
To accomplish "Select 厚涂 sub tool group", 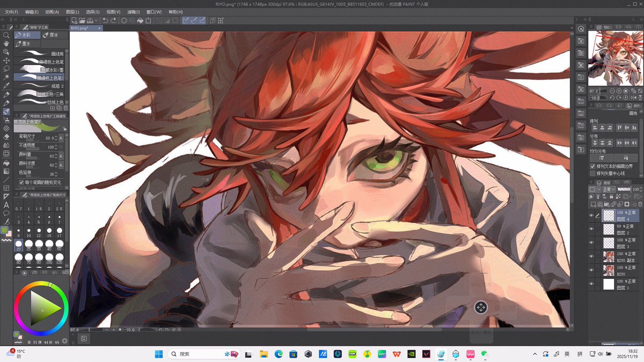I will click(x=55, y=35).
